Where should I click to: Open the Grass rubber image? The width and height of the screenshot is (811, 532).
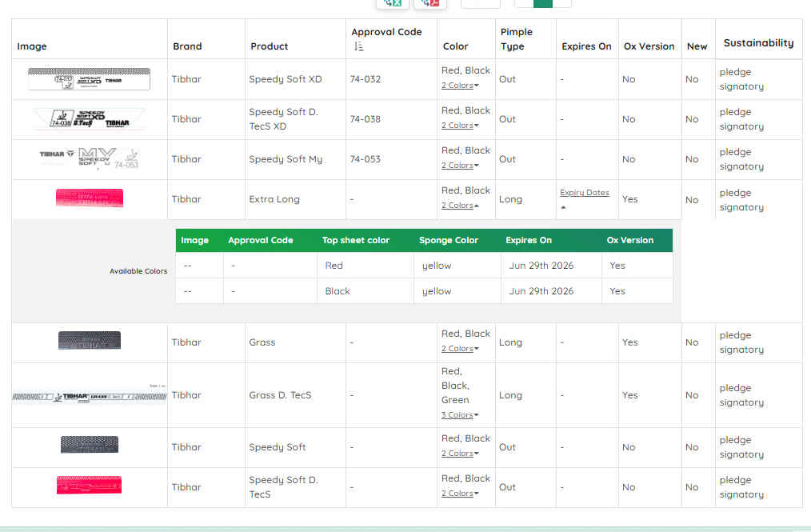(x=90, y=341)
